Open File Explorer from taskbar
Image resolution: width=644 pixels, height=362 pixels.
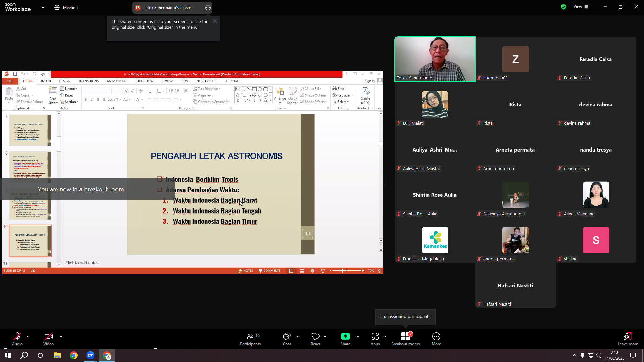coord(57,355)
